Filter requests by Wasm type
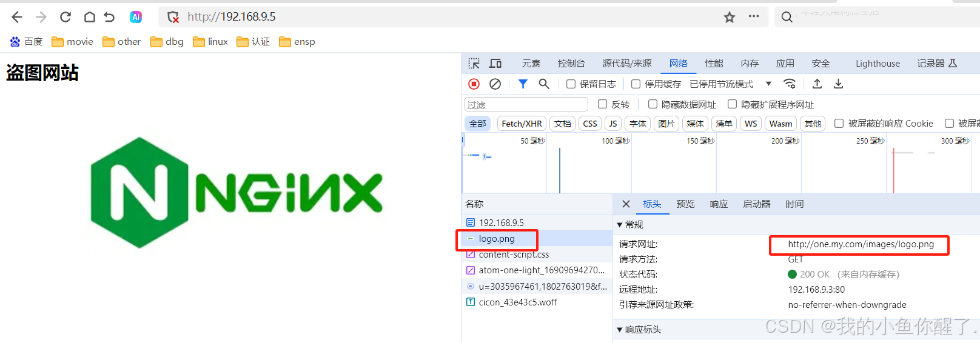Screen dimensions: 980x343 (780, 124)
